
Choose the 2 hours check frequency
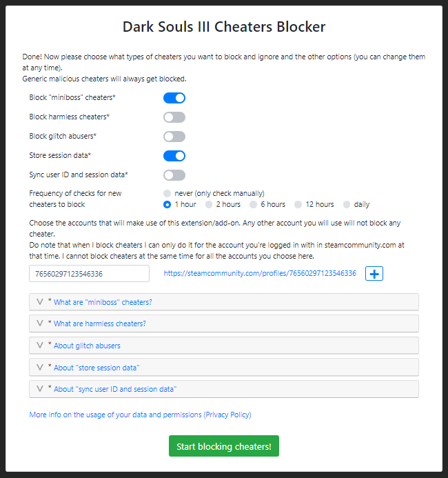(x=209, y=204)
